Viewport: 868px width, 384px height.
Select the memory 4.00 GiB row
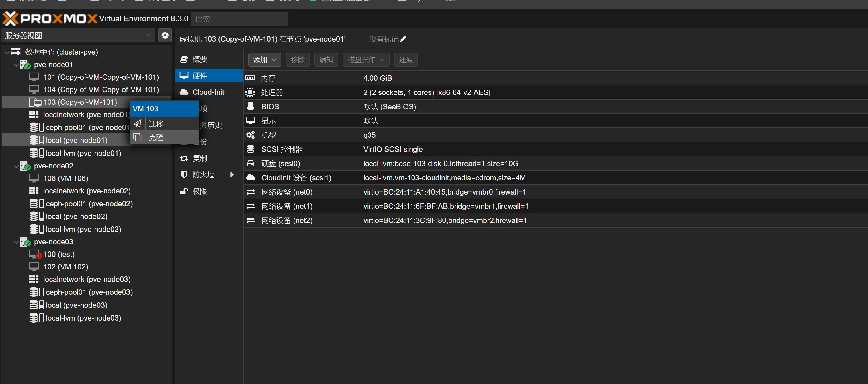[x=556, y=78]
